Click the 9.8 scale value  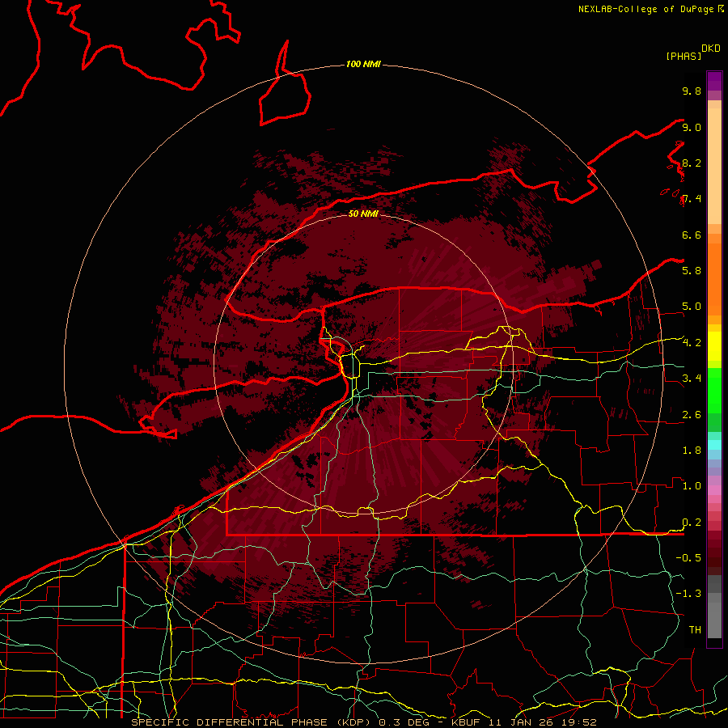(692, 91)
